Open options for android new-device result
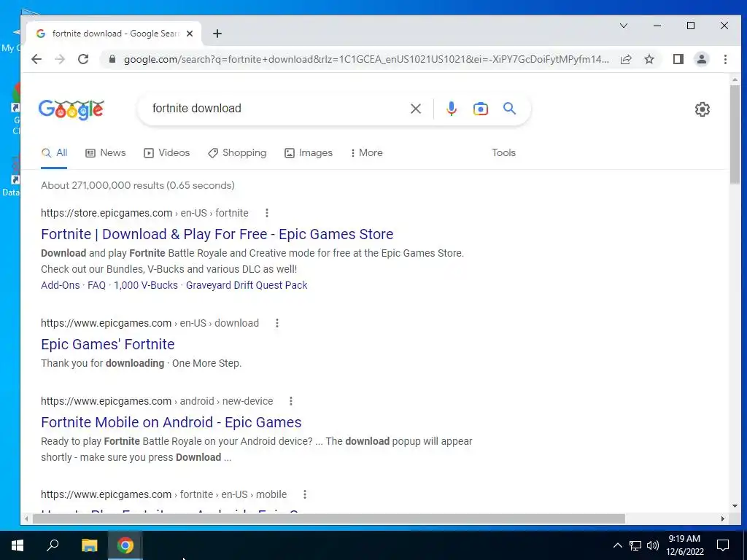This screenshot has height=560, width=747. [x=290, y=402]
